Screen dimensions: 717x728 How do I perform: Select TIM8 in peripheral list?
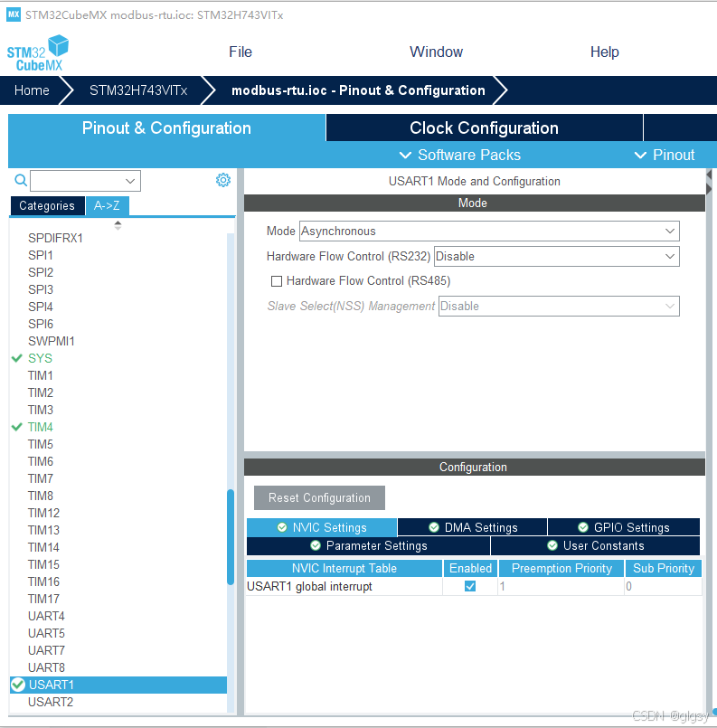41,496
